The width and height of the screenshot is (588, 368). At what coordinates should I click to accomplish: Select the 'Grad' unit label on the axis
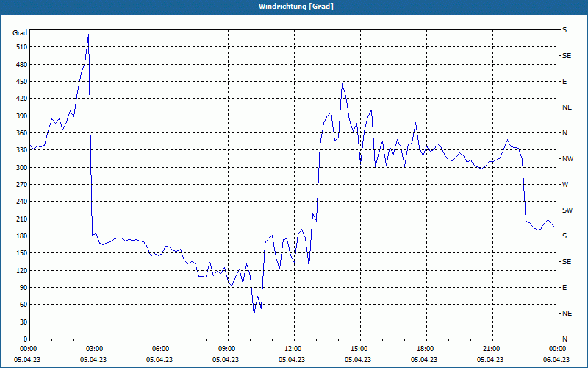20,33
